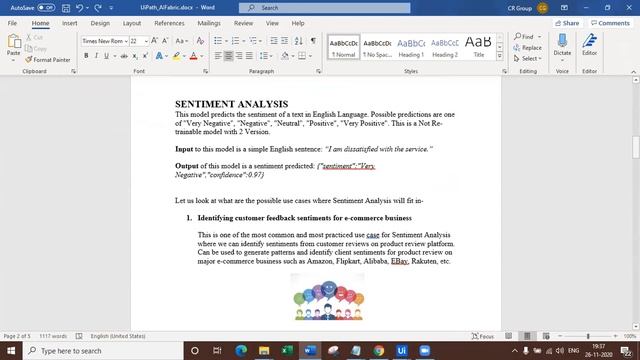Click the Format Painter tool
Screen dimensions: 640x360
[x=48, y=60]
